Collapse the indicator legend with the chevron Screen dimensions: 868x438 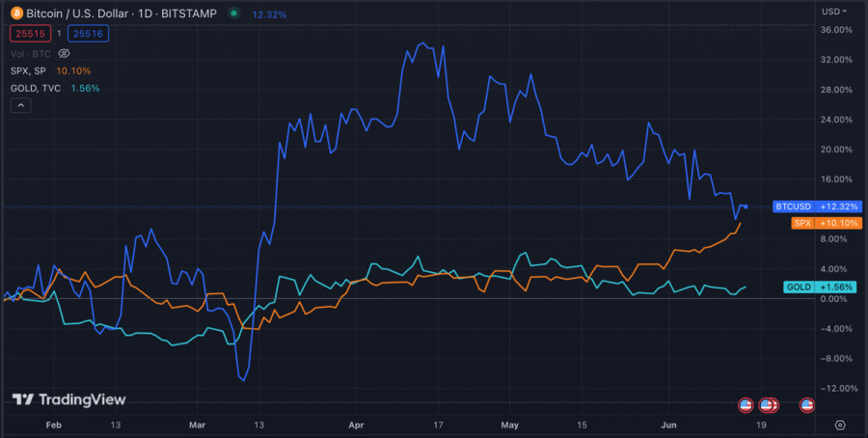[20, 106]
